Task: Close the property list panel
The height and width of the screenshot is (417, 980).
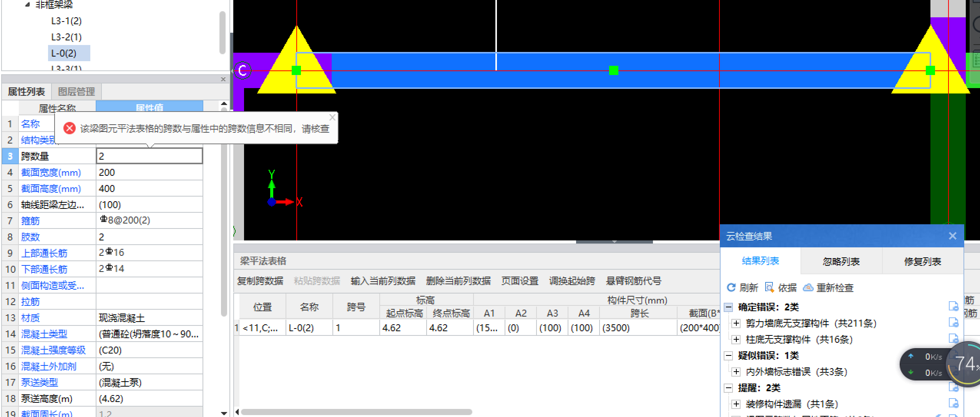Action: pos(223,79)
